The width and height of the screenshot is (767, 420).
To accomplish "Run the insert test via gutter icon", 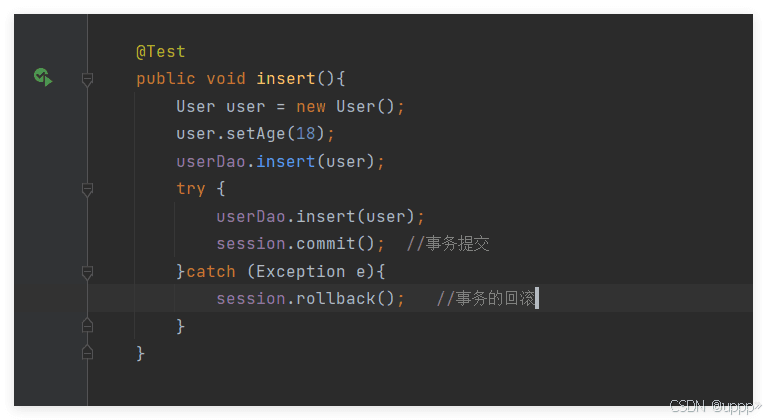I will point(43,77).
